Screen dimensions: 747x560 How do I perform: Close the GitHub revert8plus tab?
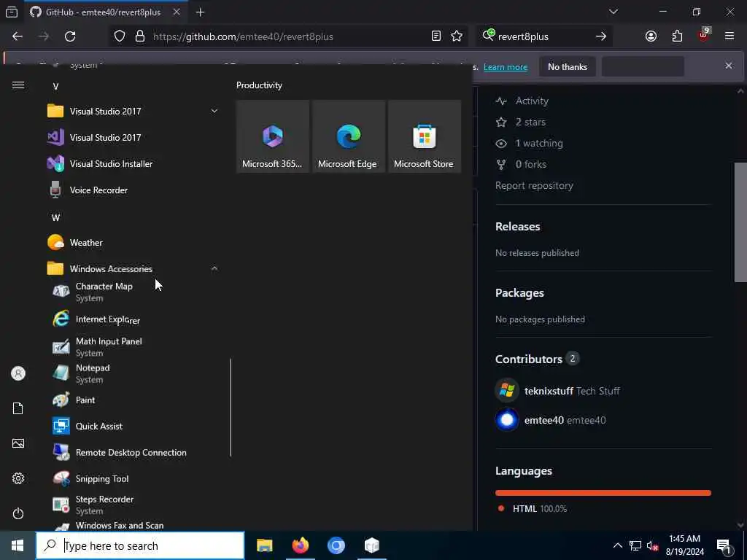pos(177,12)
